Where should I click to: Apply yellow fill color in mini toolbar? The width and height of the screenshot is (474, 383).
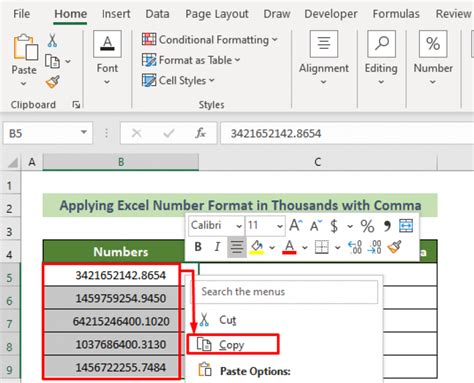257,247
